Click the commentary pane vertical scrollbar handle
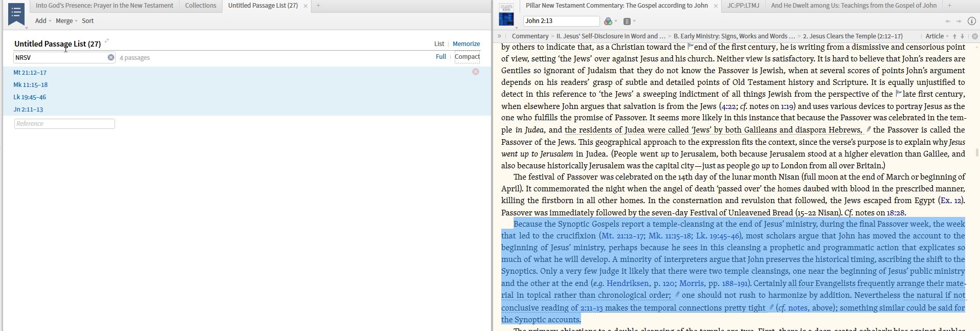 pos(977,152)
